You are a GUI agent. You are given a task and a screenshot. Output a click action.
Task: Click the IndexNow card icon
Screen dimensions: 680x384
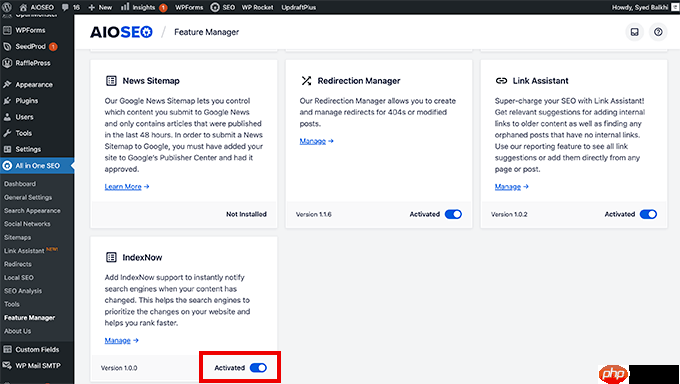pyautogui.click(x=111, y=257)
